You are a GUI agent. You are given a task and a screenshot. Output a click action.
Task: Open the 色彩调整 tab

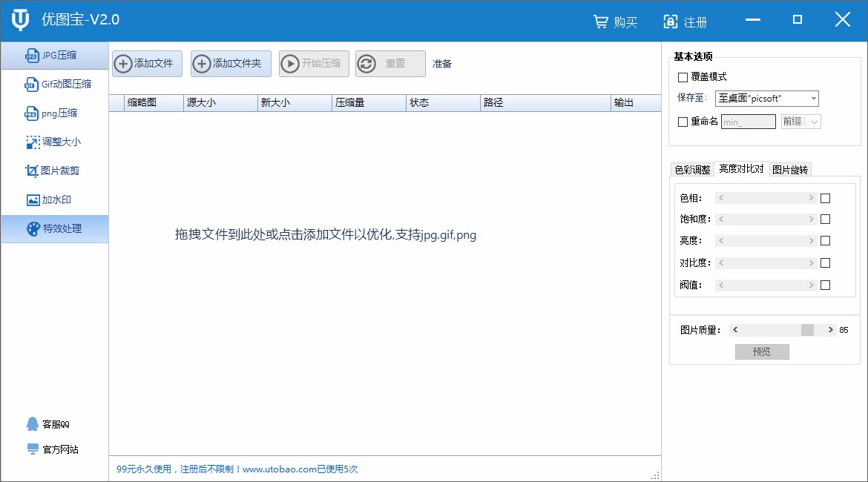pos(691,169)
